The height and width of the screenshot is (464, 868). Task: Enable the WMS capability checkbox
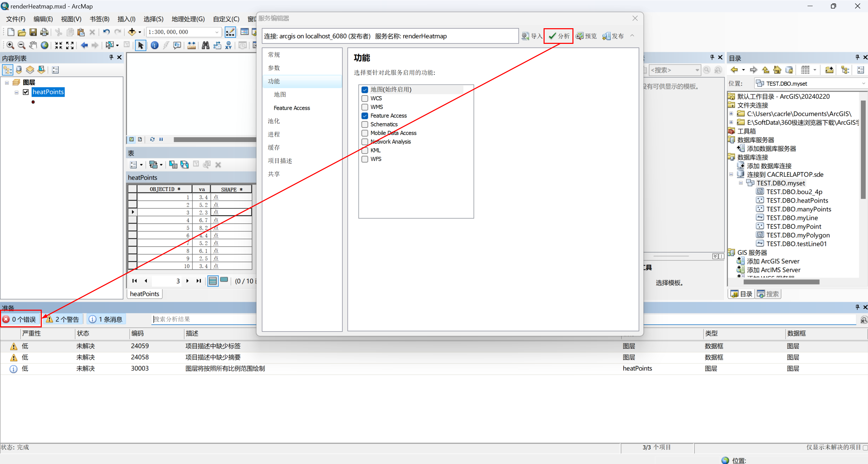click(x=365, y=107)
